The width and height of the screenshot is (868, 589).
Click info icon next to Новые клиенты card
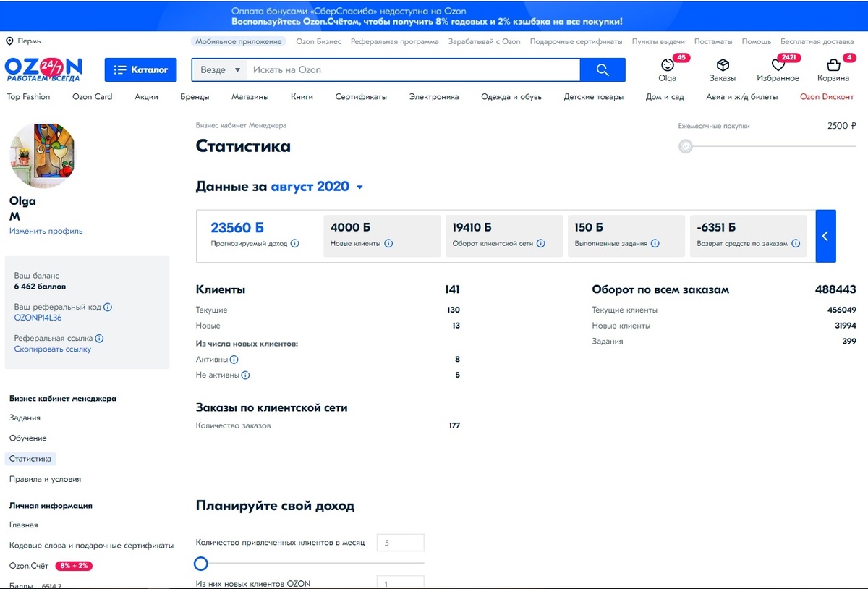click(388, 244)
